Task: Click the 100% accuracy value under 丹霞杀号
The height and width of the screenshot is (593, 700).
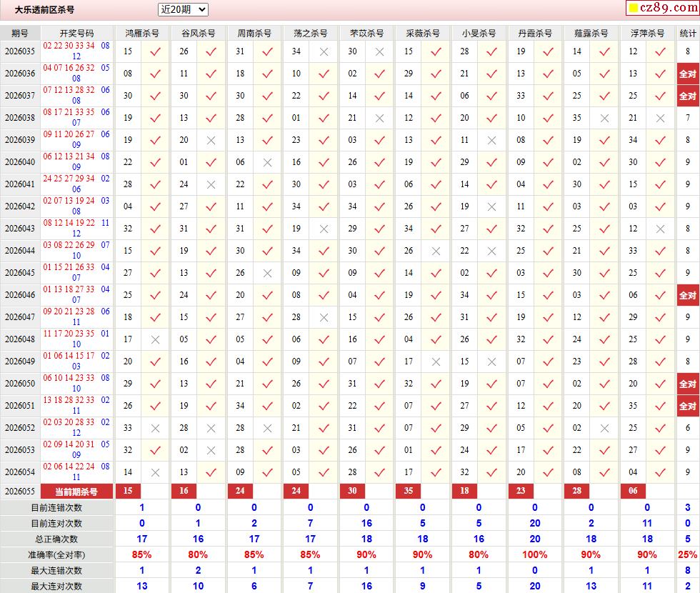Action: click(x=535, y=554)
